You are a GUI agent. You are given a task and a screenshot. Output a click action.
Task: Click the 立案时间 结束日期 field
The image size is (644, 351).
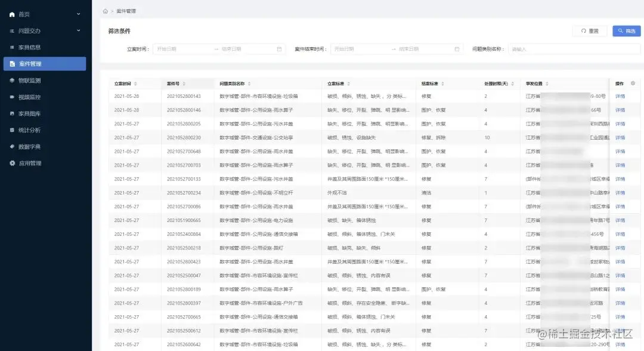point(246,49)
